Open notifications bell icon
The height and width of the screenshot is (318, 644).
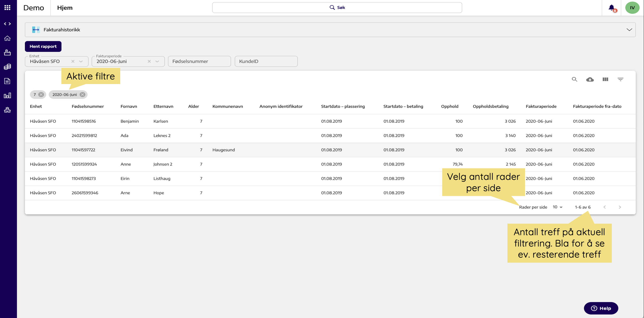pyautogui.click(x=612, y=8)
